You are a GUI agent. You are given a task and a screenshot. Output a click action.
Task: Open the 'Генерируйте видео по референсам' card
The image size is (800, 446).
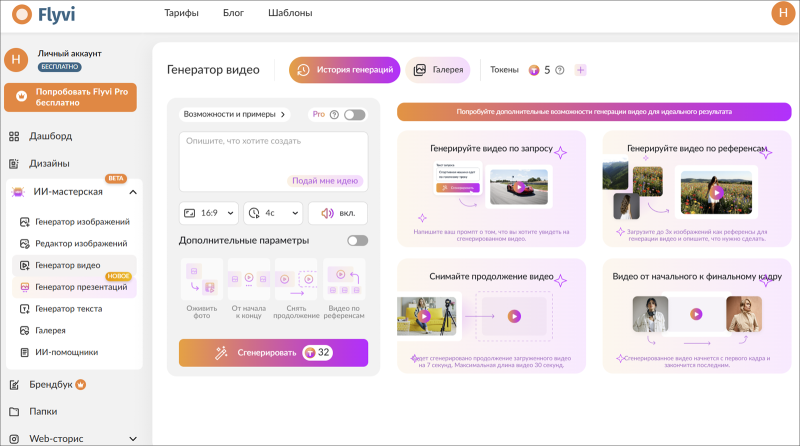tap(697, 189)
